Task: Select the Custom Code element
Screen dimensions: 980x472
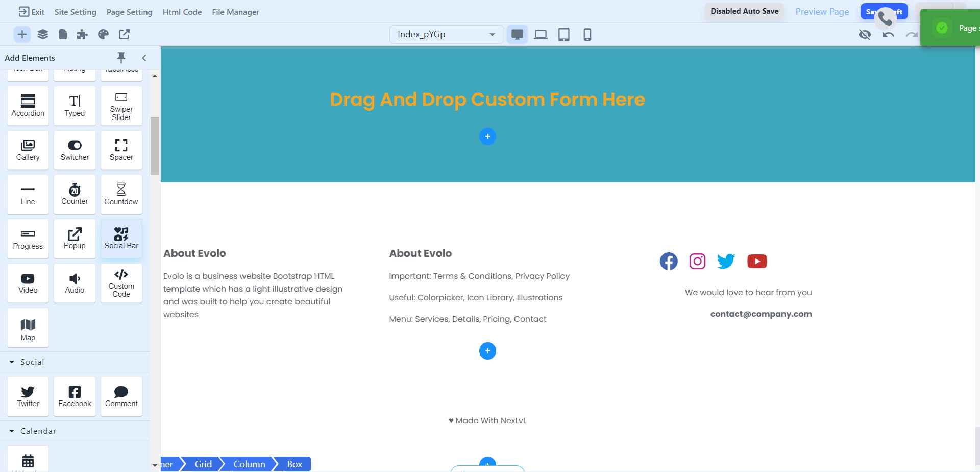Action: click(121, 283)
